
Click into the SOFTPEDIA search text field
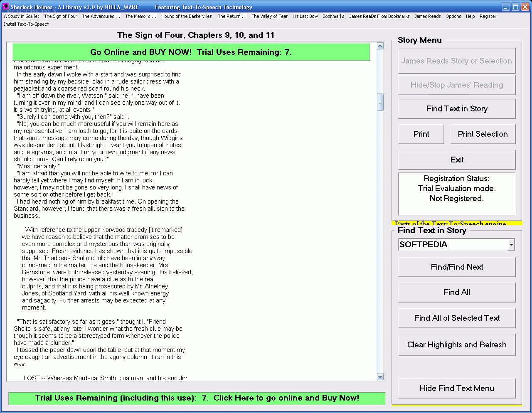click(x=453, y=245)
